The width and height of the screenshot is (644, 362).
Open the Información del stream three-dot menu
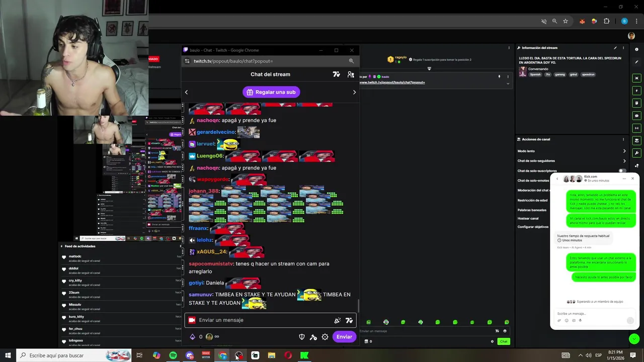623,48
